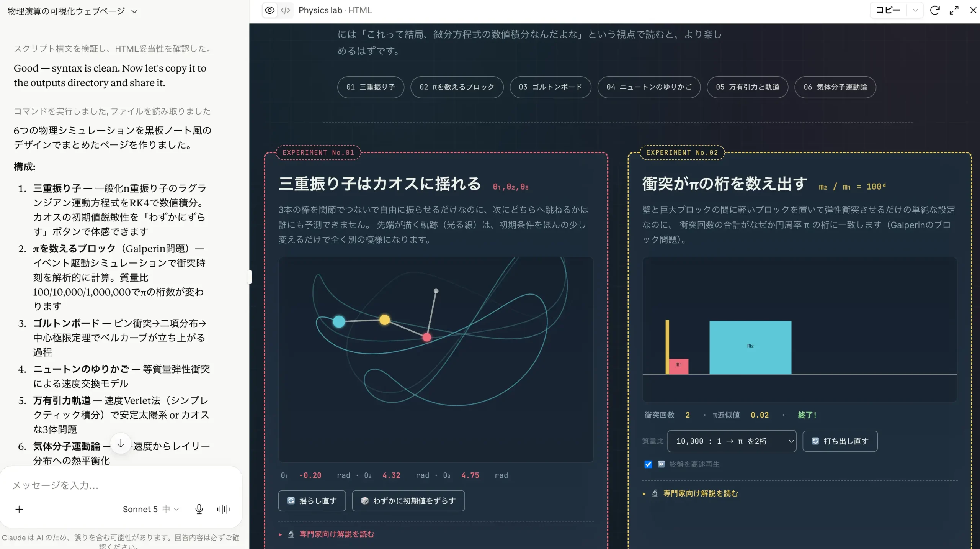This screenshot has height=549, width=980.
Task: Click the π近似値 value 0.02
Action: pyautogui.click(x=759, y=415)
